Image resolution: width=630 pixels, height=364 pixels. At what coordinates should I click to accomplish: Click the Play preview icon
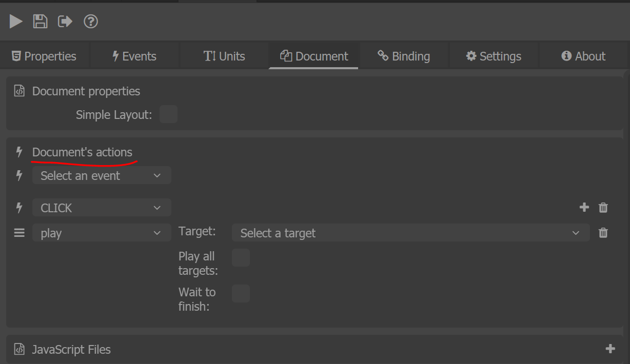coord(16,22)
